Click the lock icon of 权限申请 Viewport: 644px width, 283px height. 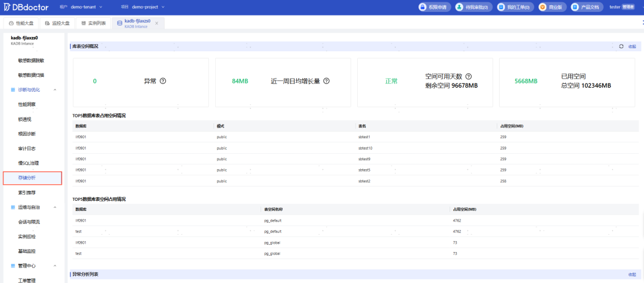pos(423,7)
